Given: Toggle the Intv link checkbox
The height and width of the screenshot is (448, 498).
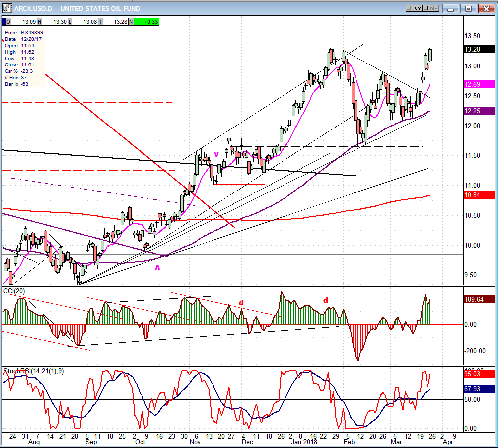Looking at the screenshot, I should pyautogui.click(x=426, y=8).
